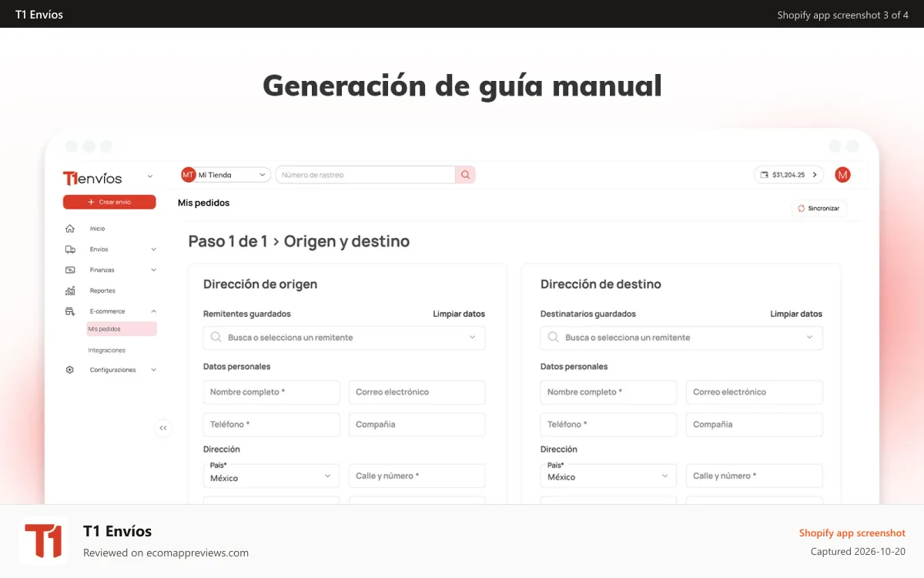Click the Mis pedidos page heading
The image size is (924, 578).
[203, 203]
